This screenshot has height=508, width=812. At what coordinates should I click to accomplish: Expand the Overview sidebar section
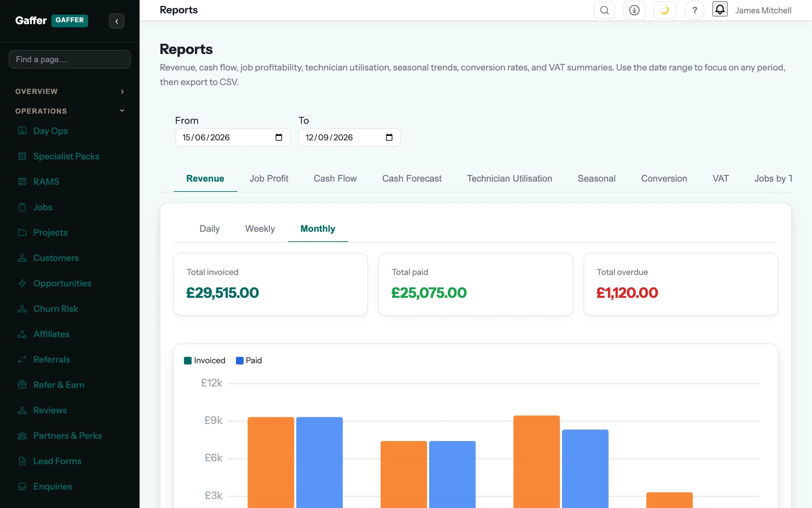tap(70, 91)
